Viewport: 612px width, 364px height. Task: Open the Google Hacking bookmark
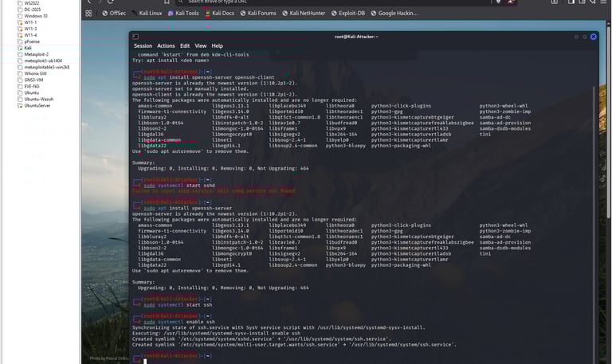(394, 14)
